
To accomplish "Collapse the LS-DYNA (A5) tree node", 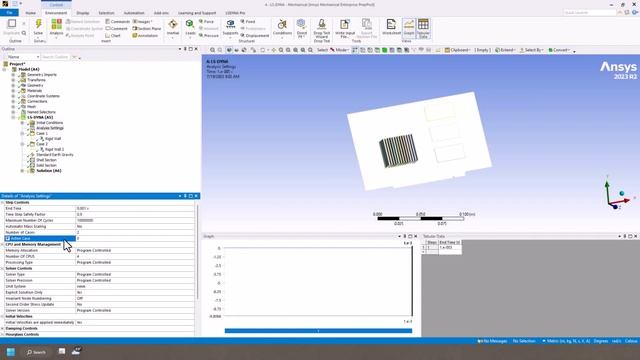I will [x=13, y=117].
